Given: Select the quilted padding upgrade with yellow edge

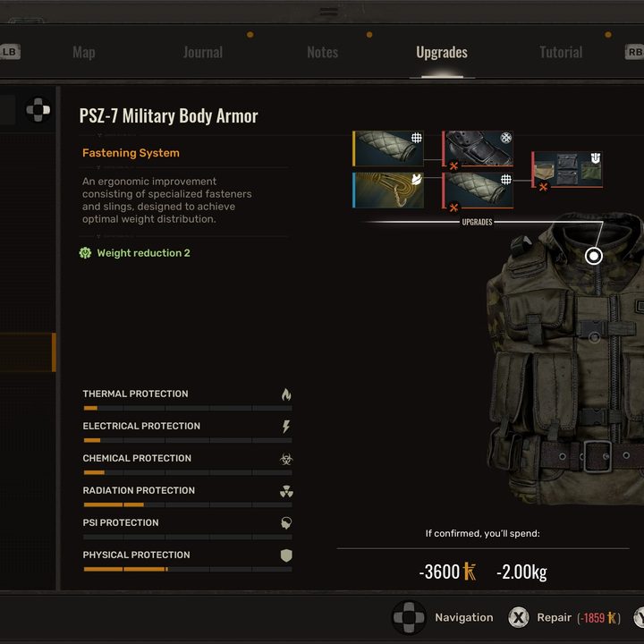Looking at the screenshot, I should [388, 148].
